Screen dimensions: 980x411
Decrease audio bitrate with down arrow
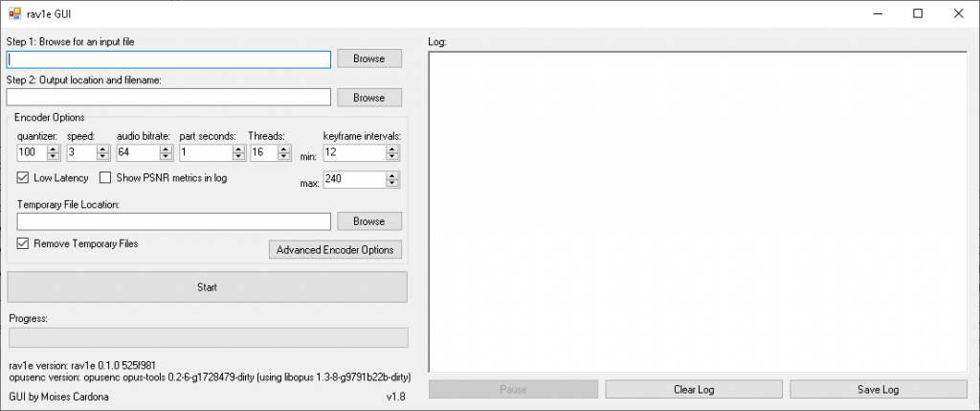coord(167,156)
